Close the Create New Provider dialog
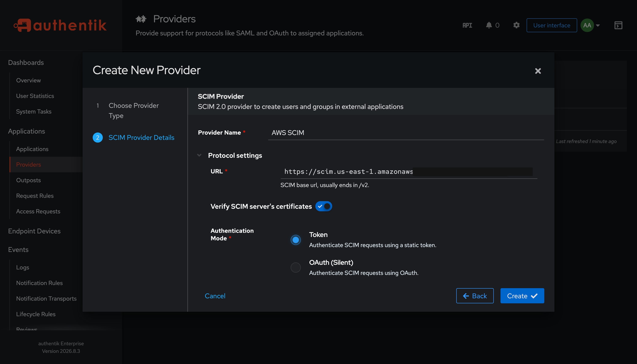Viewport: 637px width, 364px height. pyautogui.click(x=538, y=71)
